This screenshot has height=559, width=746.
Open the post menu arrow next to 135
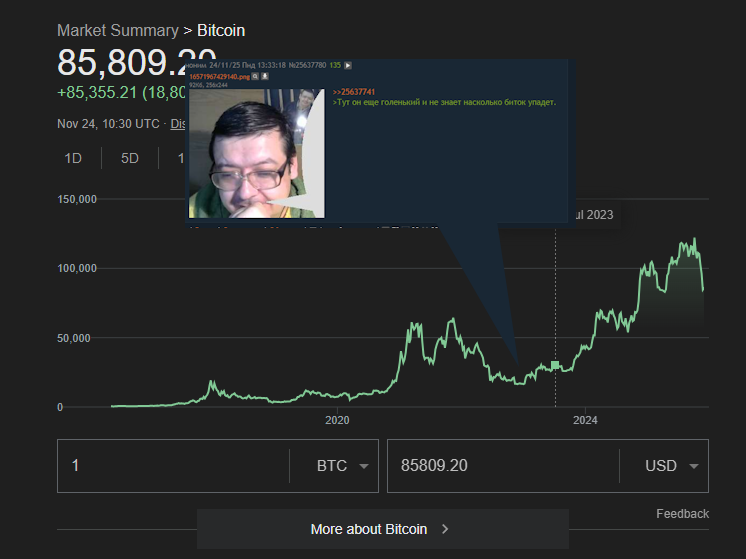(348, 65)
